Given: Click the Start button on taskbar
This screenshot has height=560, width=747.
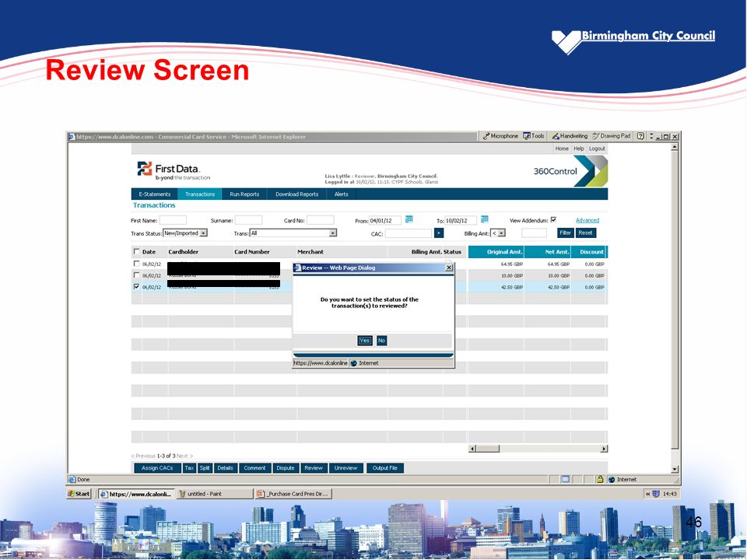Looking at the screenshot, I should [x=79, y=494].
